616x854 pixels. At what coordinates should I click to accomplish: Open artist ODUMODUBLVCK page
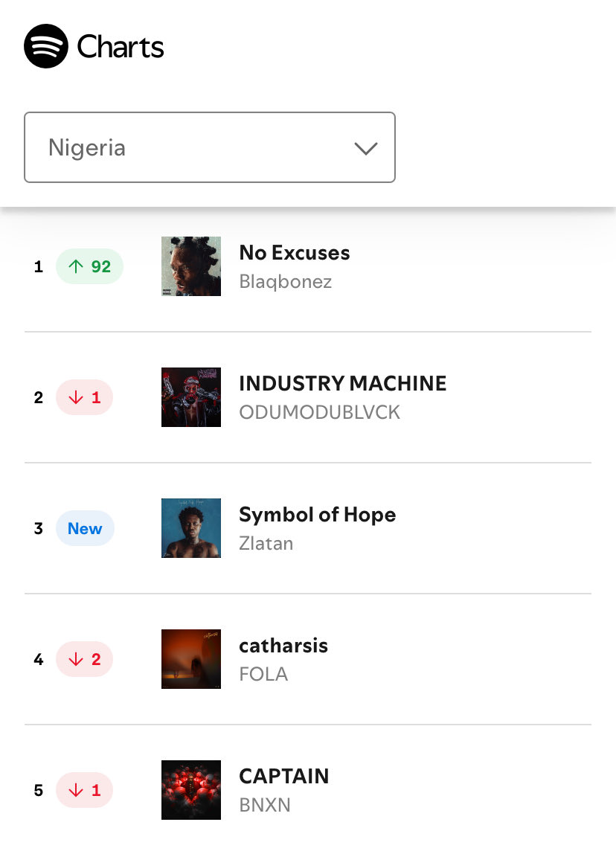click(320, 412)
